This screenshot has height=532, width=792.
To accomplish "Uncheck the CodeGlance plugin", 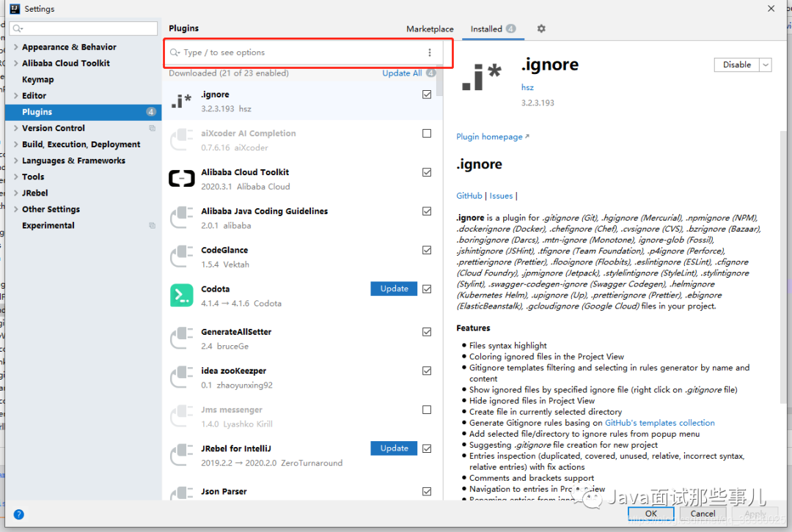I will (426, 250).
